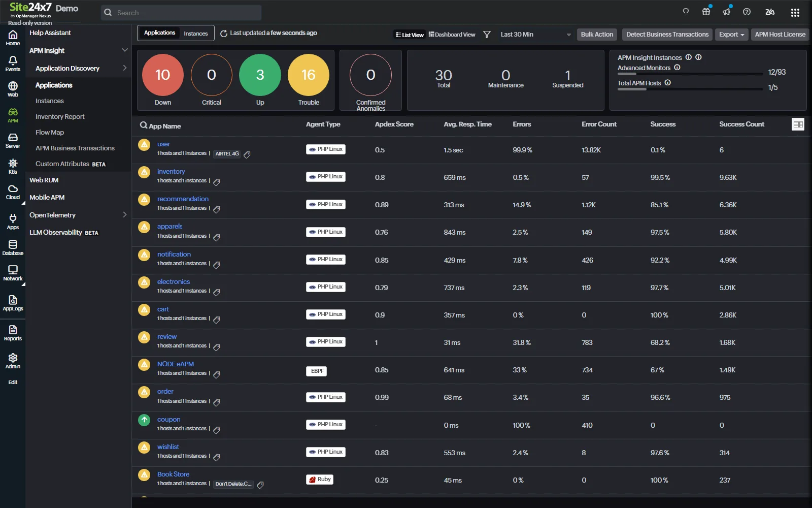Click the red Down status circle
812x508 pixels.
click(x=162, y=75)
